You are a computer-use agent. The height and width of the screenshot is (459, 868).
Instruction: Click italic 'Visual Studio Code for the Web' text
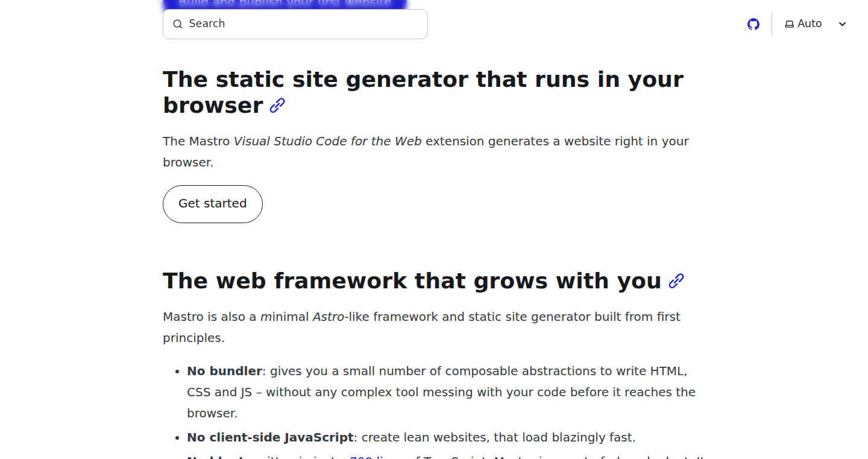(328, 141)
